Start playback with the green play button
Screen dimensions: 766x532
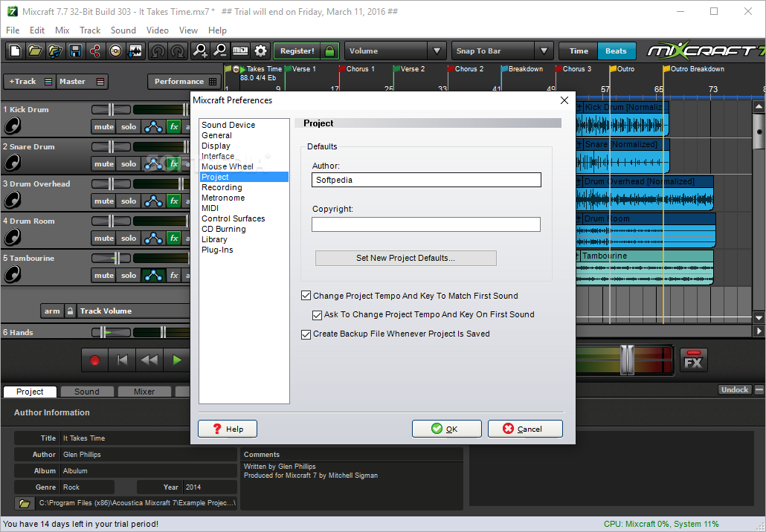point(177,360)
